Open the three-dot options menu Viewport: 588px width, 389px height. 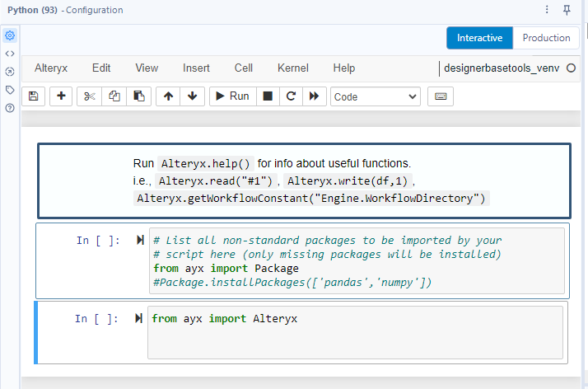coord(547,9)
